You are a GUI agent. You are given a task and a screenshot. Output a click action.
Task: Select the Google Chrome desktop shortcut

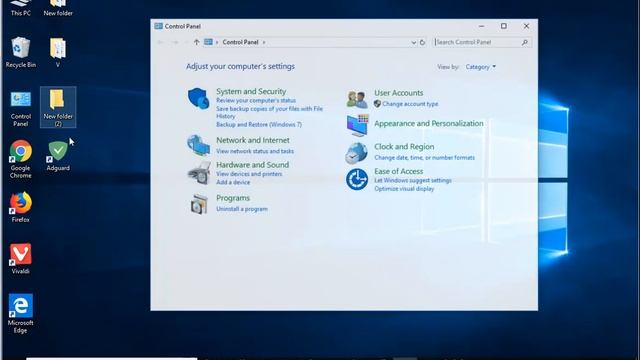point(20,160)
